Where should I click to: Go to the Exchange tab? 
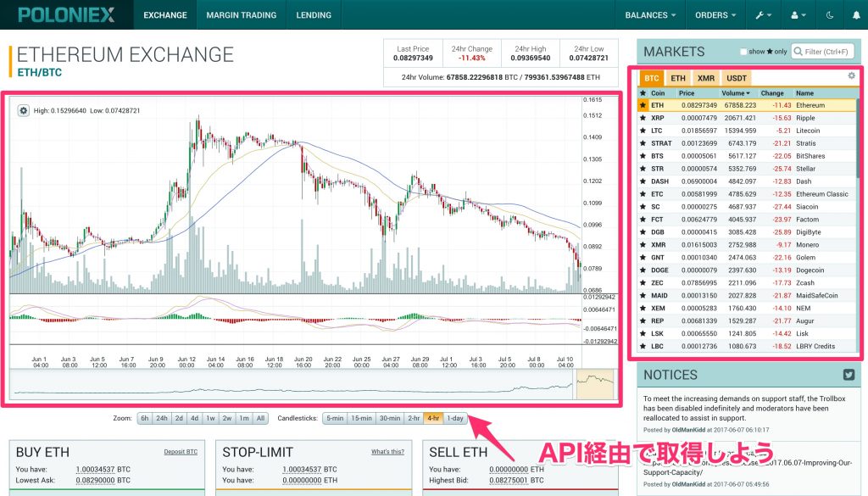point(165,15)
